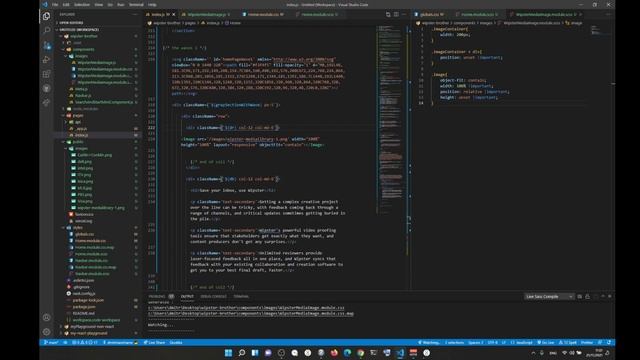Open the Run and Debug view
The height and width of the screenshot is (360, 640).
[47, 60]
